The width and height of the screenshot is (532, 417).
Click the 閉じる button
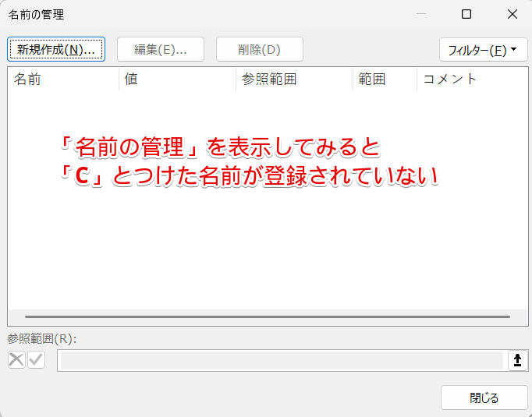point(484,398)
